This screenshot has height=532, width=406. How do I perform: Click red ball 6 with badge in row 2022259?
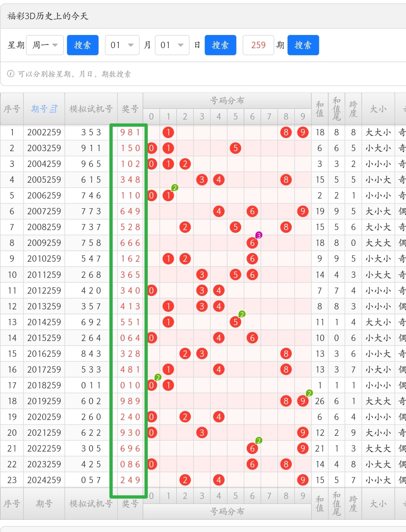[252, 449]
